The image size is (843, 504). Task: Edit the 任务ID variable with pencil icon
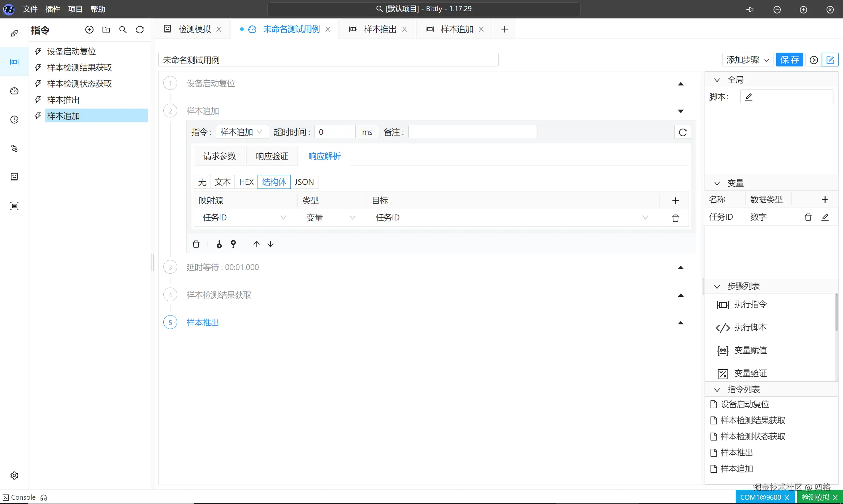825,217
